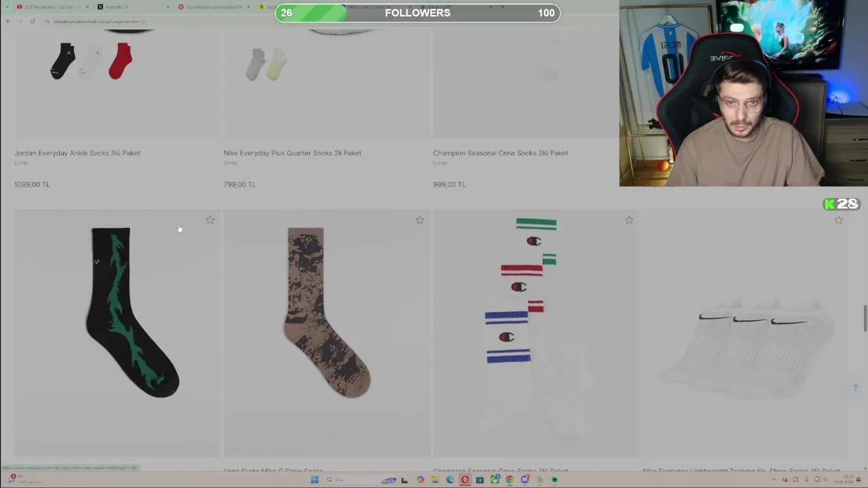Open the notification bell in system tray

tap(859, 480)
